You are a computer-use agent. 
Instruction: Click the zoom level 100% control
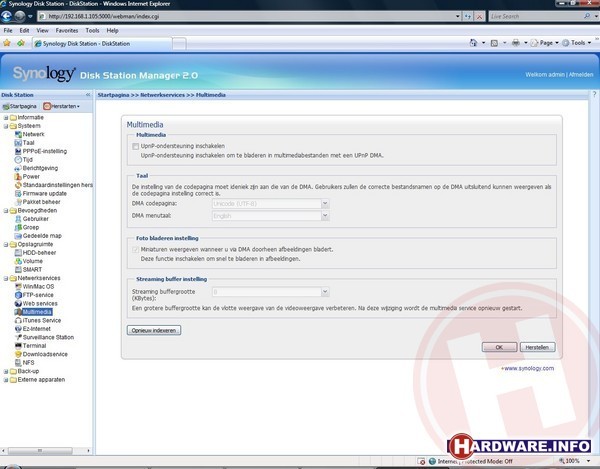(x=574, y=461)
